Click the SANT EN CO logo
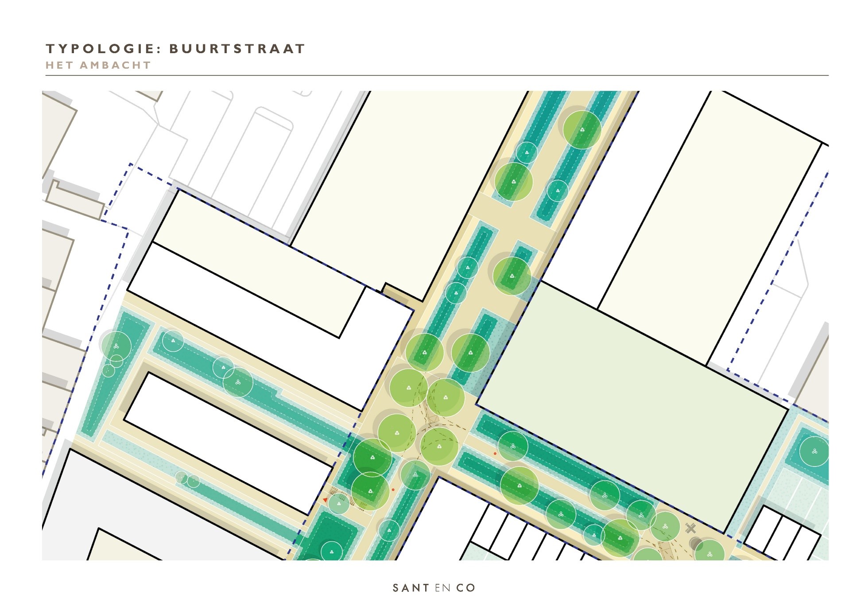Image resolution: width=868 pixels, height=614 pixels. [434, 588]
